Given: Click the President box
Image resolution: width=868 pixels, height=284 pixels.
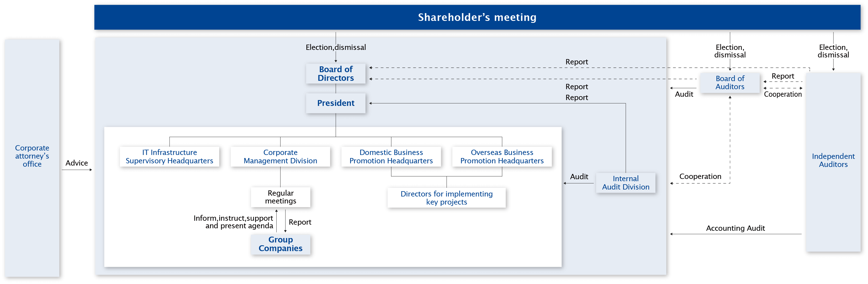Looking at the screenshot, I should (x=336, y=103).
